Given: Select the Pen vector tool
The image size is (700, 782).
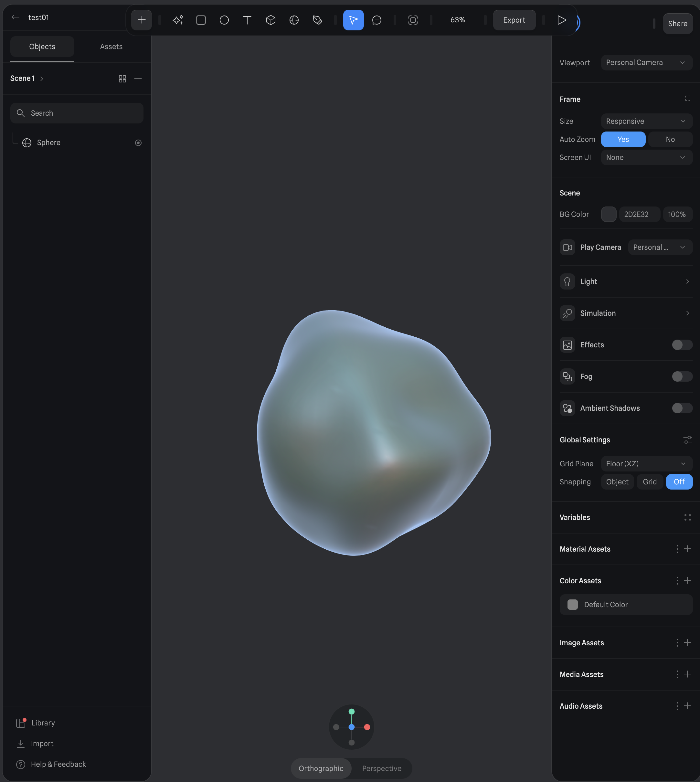Looking at the screenshot, I should point(317,20).
